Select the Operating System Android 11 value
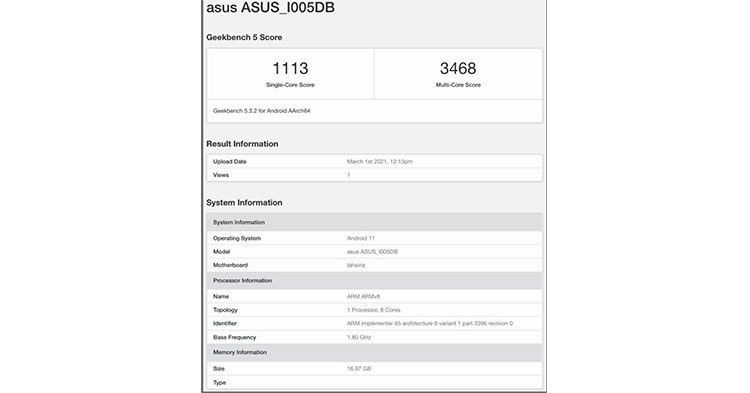Image resolution: width=750 pixels, height=393 pixels. (x=361, y=238)
